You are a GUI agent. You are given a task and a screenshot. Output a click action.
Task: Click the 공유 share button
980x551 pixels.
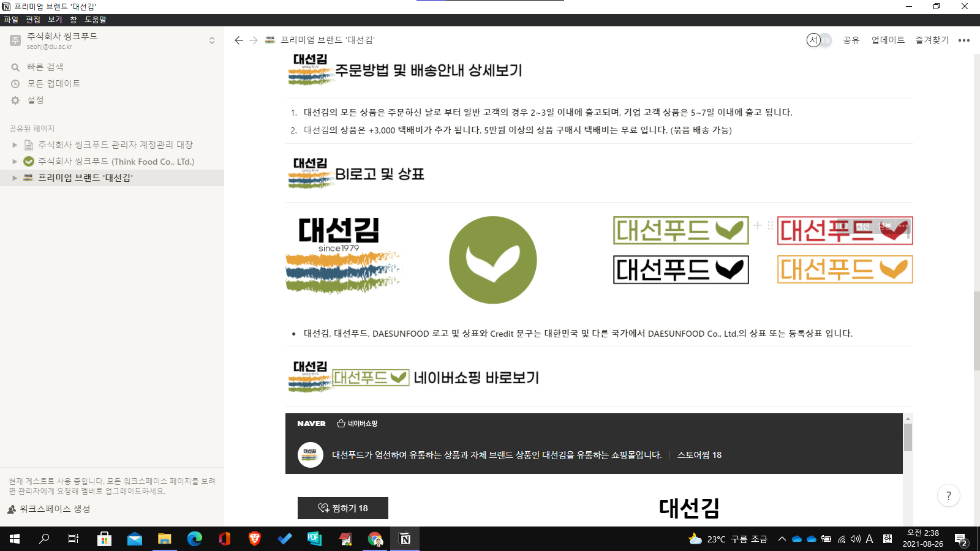(x=851, y=40)
